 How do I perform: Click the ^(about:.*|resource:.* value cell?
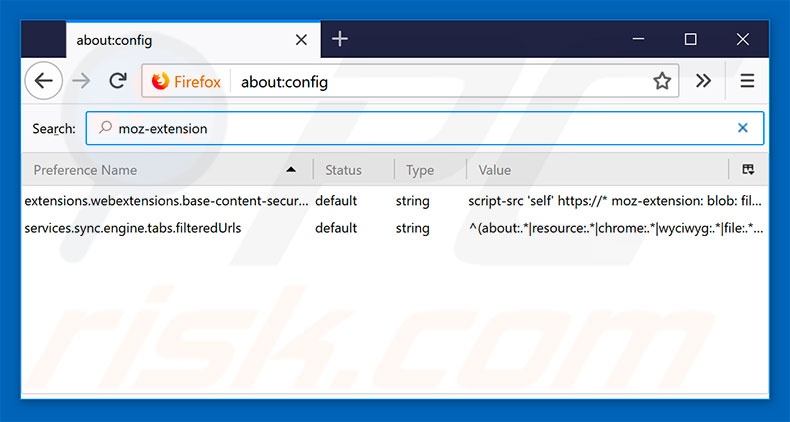(x=616, y=229)
